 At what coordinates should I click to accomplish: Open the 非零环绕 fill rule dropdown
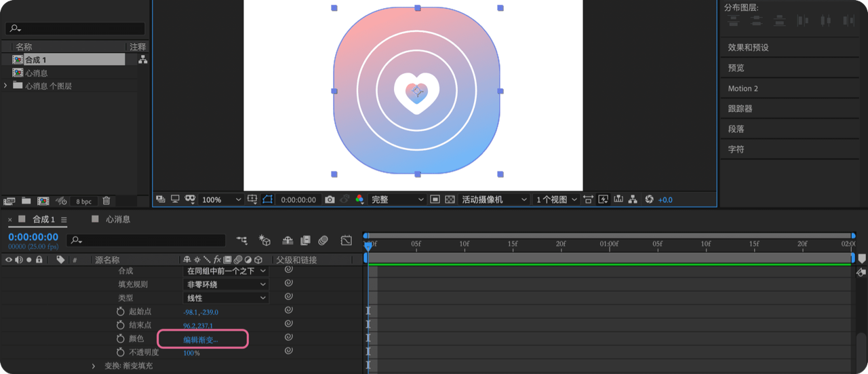click(226, 284)
